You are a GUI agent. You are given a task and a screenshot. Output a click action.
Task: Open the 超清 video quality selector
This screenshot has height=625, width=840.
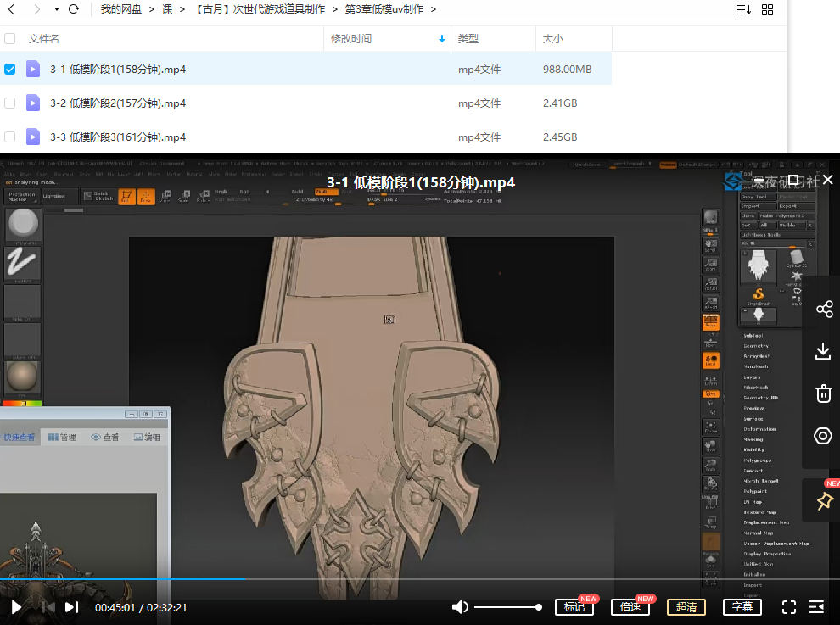pyautogui.click(x=686, y=607)
